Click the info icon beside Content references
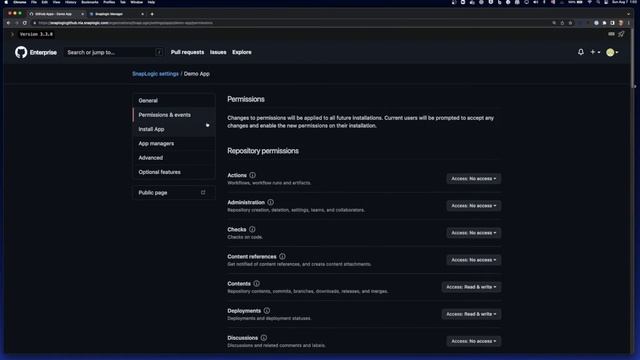Screen dimensions: 640x360 [282, 256]
